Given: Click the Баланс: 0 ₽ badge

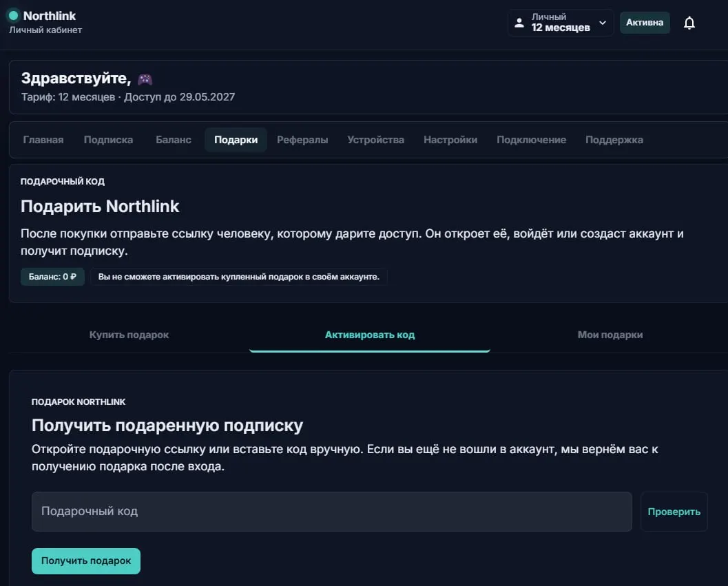Looking at the screenshot, I should (x=52, y=277).
